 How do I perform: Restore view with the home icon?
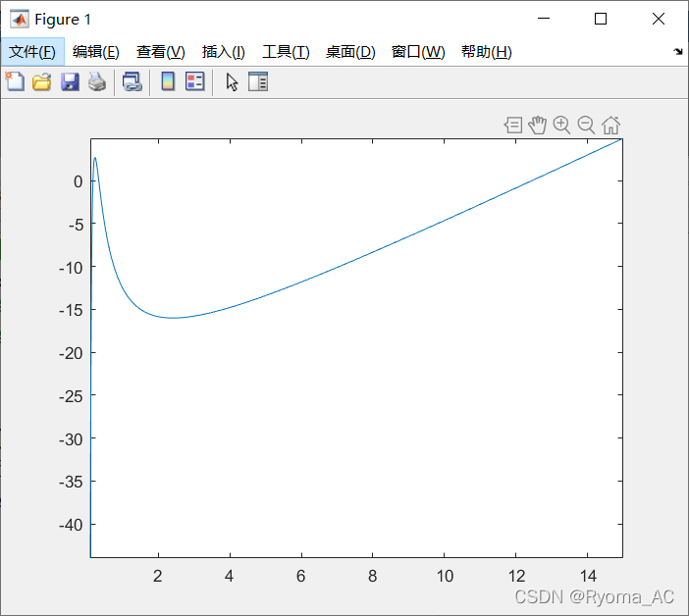click(610, 126)
